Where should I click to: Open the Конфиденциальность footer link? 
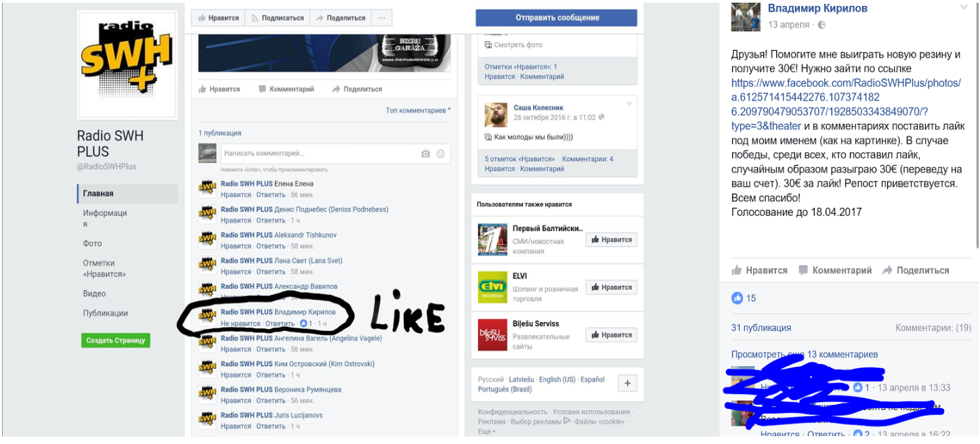coord(513,412)
